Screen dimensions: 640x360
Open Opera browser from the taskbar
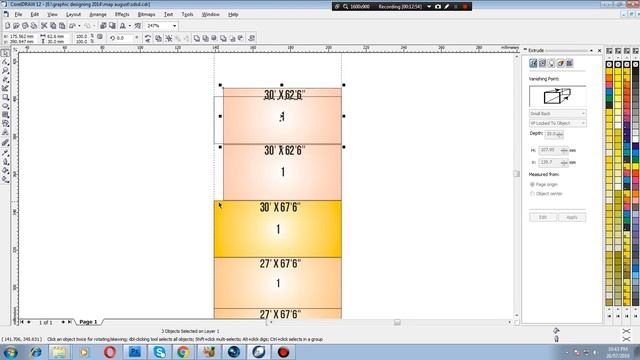click(109, 352)
